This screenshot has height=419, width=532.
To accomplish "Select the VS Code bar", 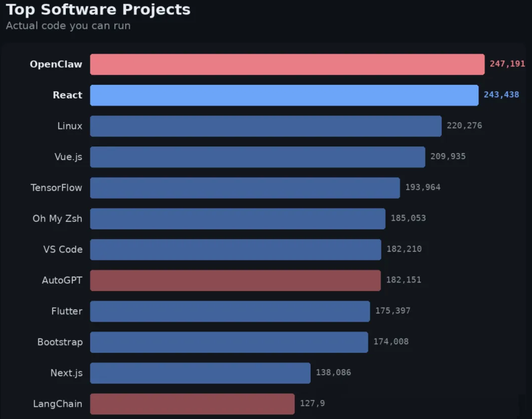I will (235, 249).
